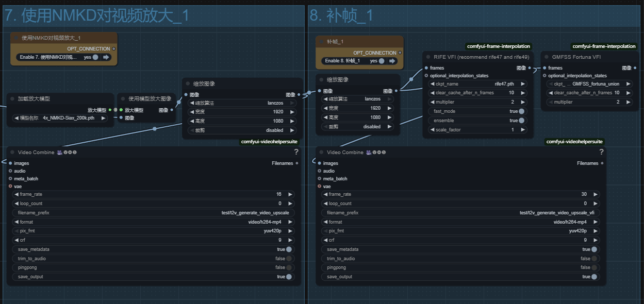
Task: Toggle fast_mode in the RIFE VFI node
Action: pyautogui.click(x=522, y=111)
